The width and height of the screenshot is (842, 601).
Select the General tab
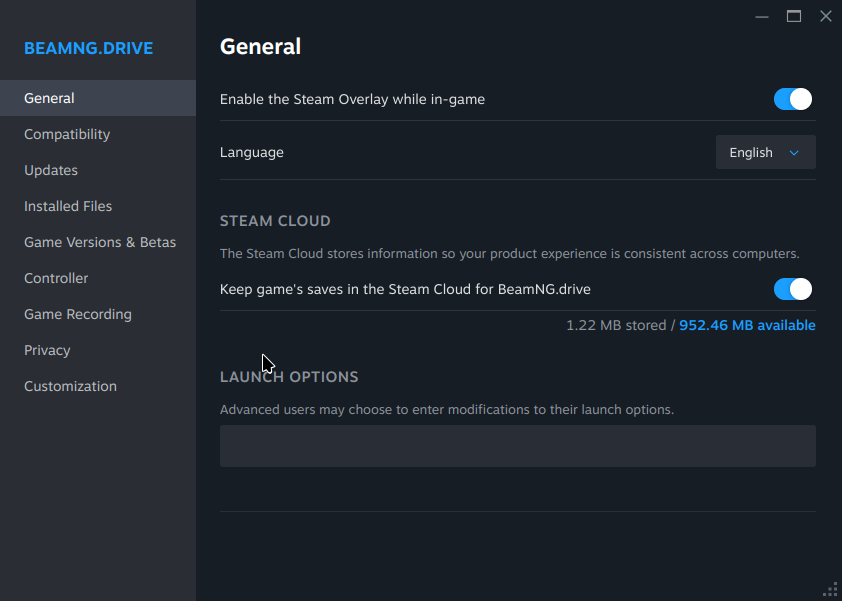click(49, 98)
